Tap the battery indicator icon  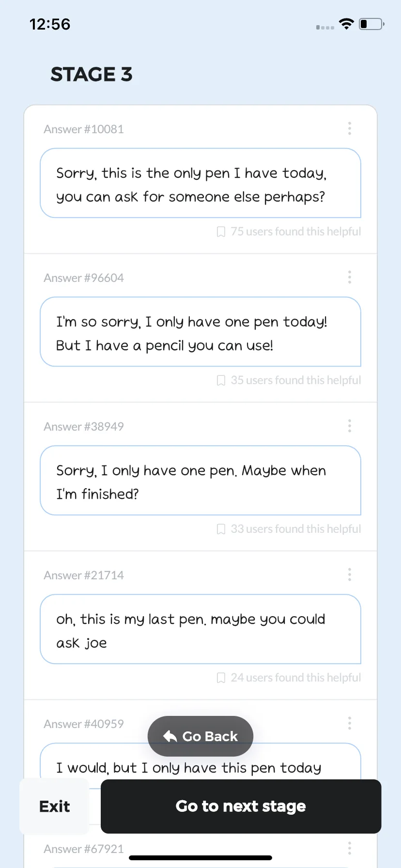pyautogui.click(x=371, y=24)
